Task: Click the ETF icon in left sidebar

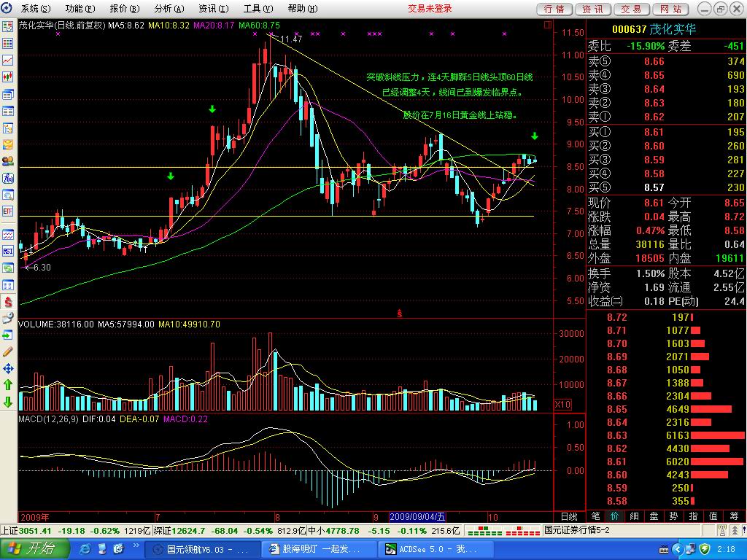Action: point(8,211)
